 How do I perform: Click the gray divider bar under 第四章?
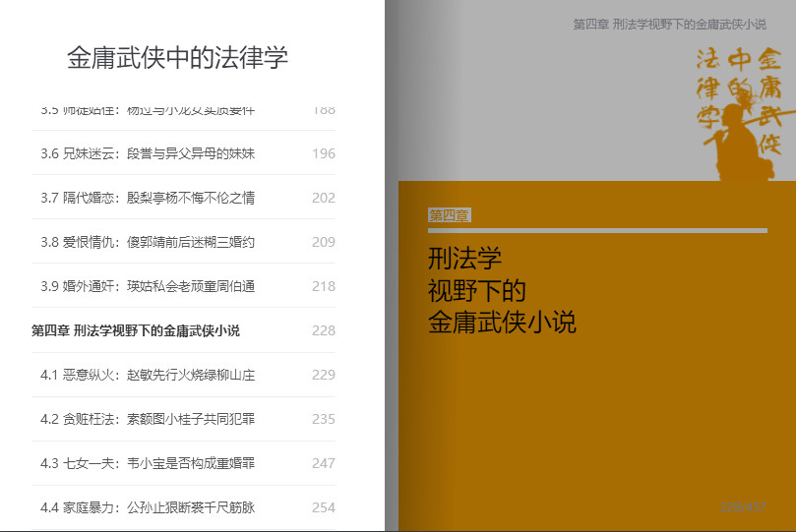pyautogui.click(x=597, y=230)
